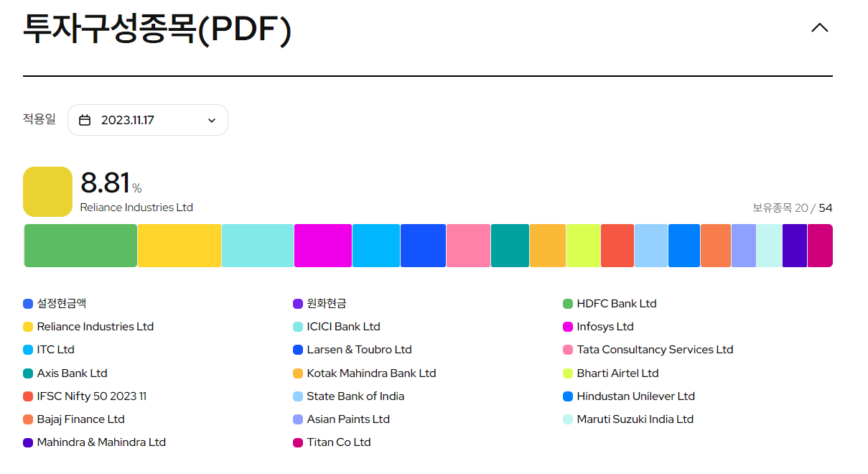This screenshot has width=868, height=474.
Task: Select the lime Bharti Airtel bar segment
Action: point(583,246)
